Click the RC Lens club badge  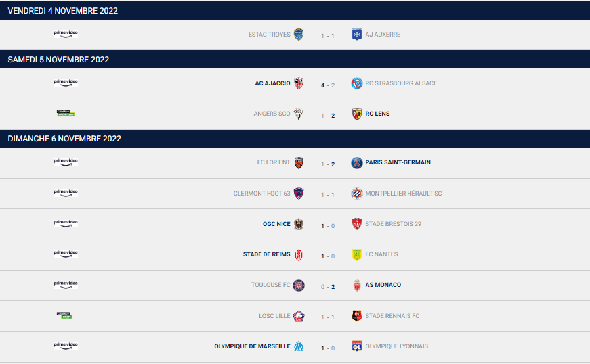point(357,114)
